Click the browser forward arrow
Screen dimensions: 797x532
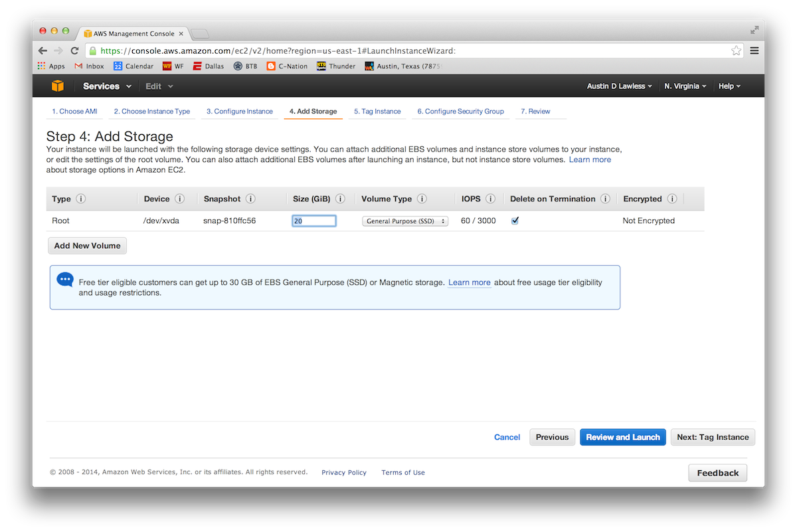click(x=58, y=50)
